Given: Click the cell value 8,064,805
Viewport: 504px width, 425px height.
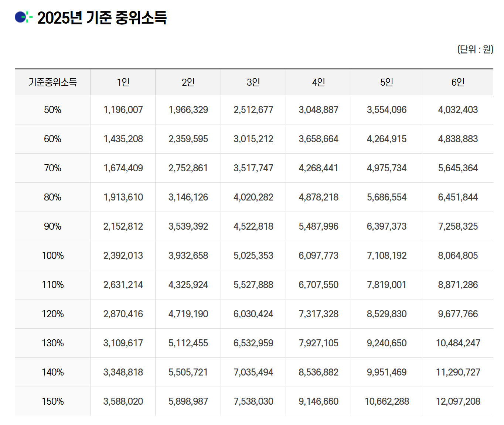Looking at the screenshot, I should (x=458, y=256).
